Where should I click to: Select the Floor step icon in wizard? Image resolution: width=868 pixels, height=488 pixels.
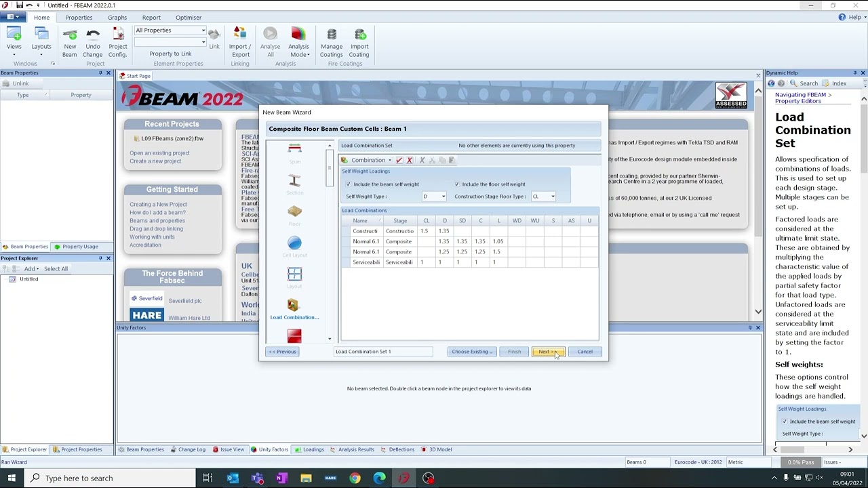pyautogui.click(x=294, y=211)
